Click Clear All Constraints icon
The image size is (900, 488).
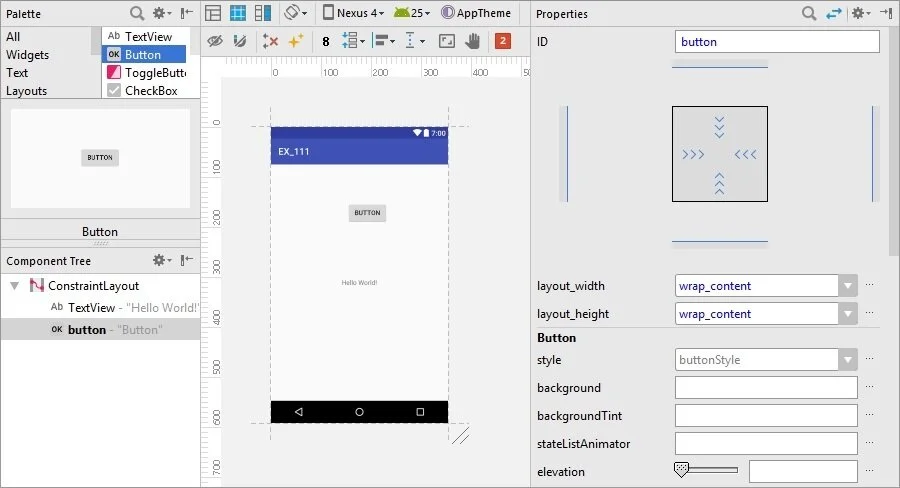pyautogui.click(x=270, y=41)
